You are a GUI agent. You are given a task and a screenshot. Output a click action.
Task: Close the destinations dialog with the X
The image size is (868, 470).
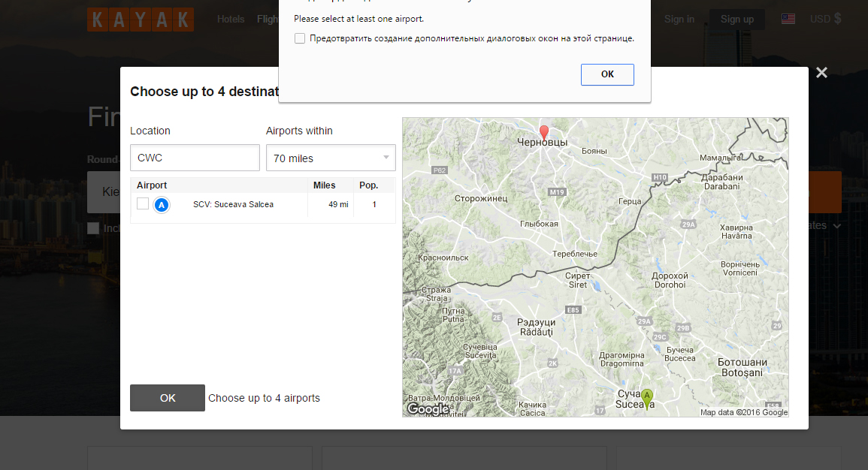(x=821, y=73)
